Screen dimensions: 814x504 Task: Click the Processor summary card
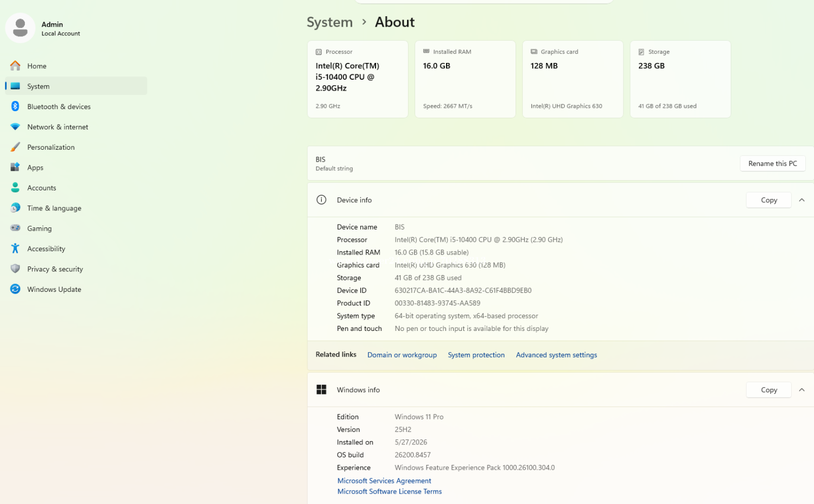click(358, 79)
